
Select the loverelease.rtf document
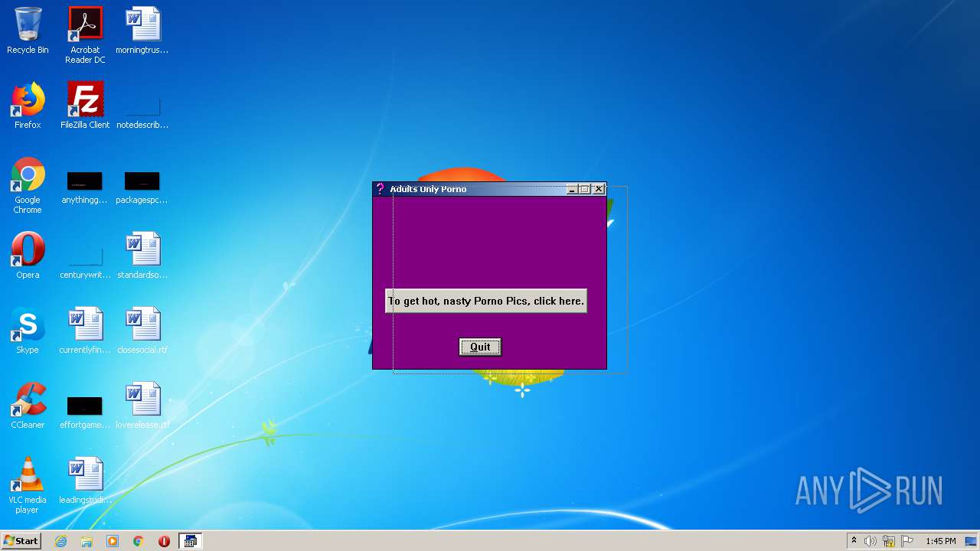coord(142,406)
